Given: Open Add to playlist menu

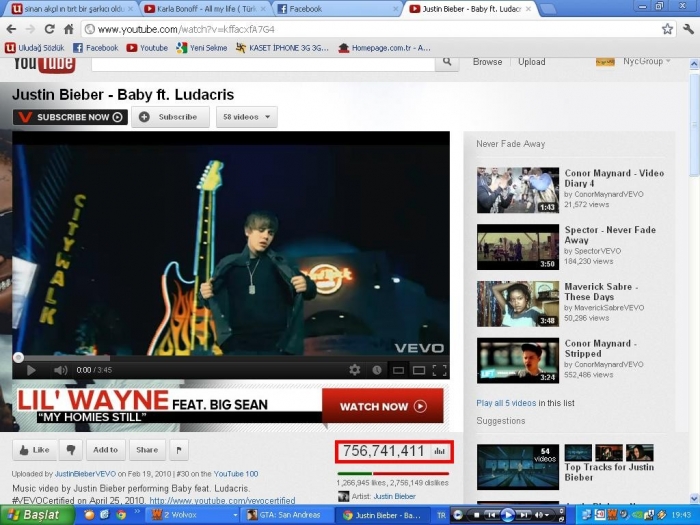Looking at the screenshot, I should pyautogui.click(x=105, y=450).
